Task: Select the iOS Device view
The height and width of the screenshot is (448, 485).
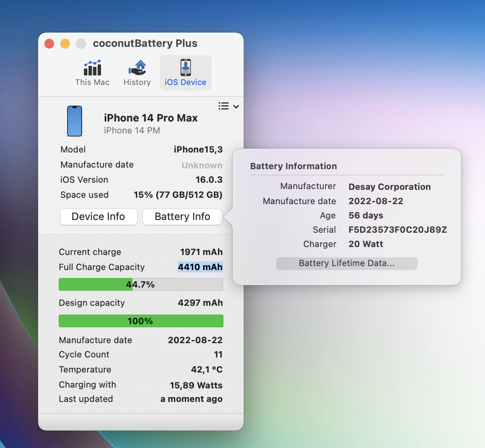Action: click(x=185, y=73)
